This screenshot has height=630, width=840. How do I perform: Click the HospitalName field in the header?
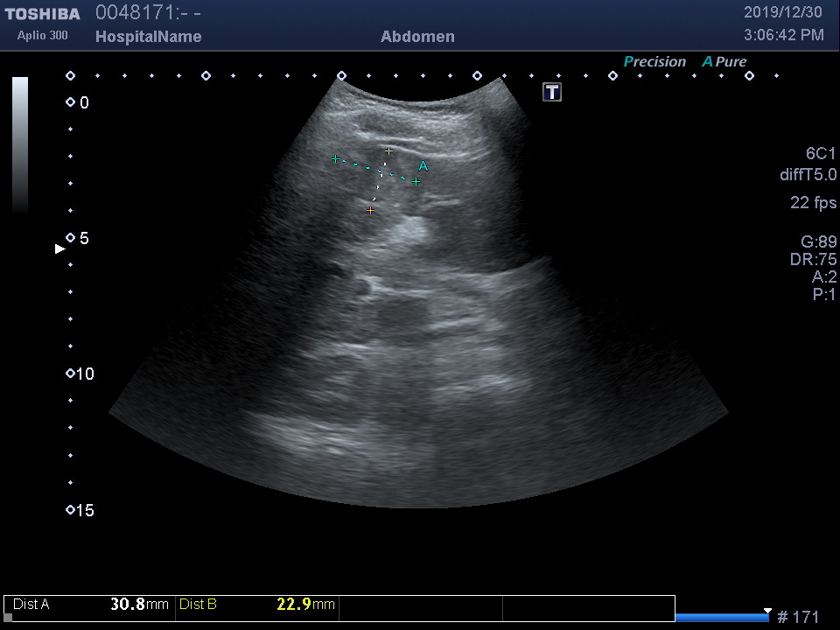click(148, 37)
